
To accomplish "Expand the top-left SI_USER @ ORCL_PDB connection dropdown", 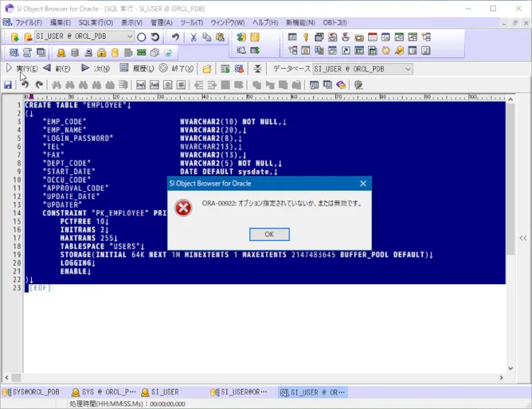I will click(130, 36).
